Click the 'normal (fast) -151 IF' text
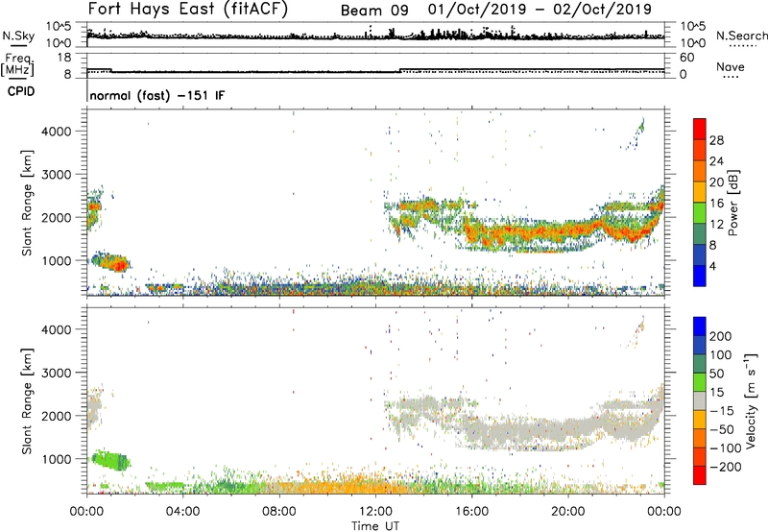Viewport: 768px width, 532px height. pos(157,95)
